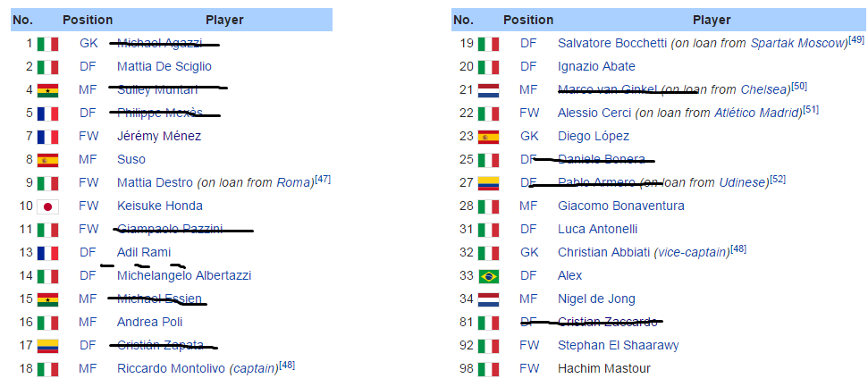
Task: Select the Hachim Mastour link
Action: pyautogui.click(x=603, y=369)
